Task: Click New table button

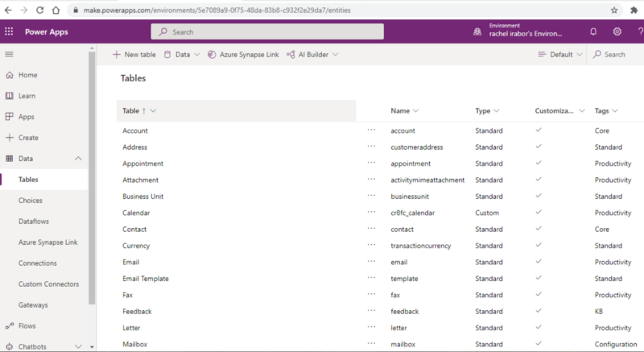Action: [x=134, y=54]
